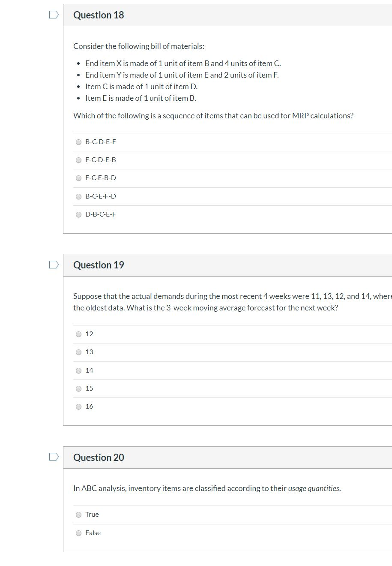This screenshot has height=566, width=392.
Task: Select answer 12 in Question 19
Action: coord(78,334)
